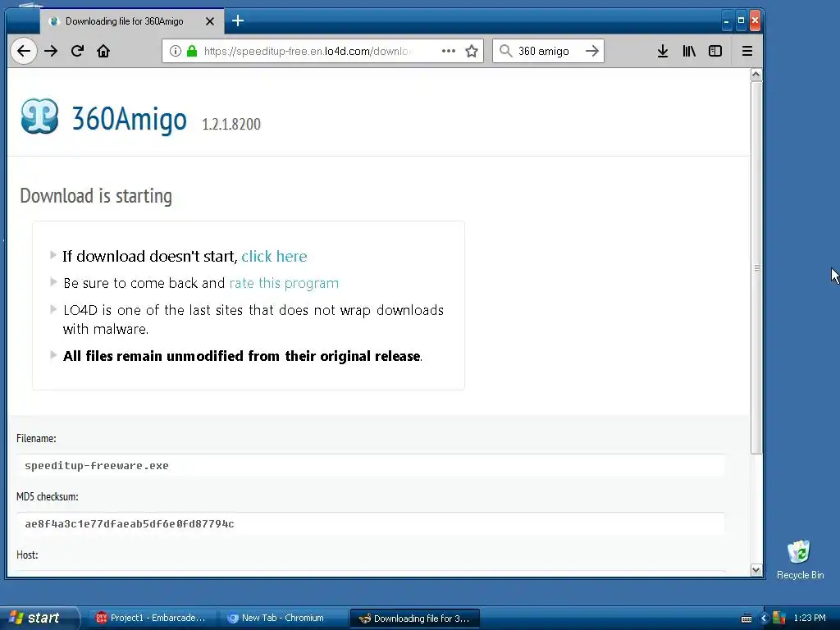Open the Firefox home page
The width and height of the screenshot is (840, 630).
click(x=103, y=51)
